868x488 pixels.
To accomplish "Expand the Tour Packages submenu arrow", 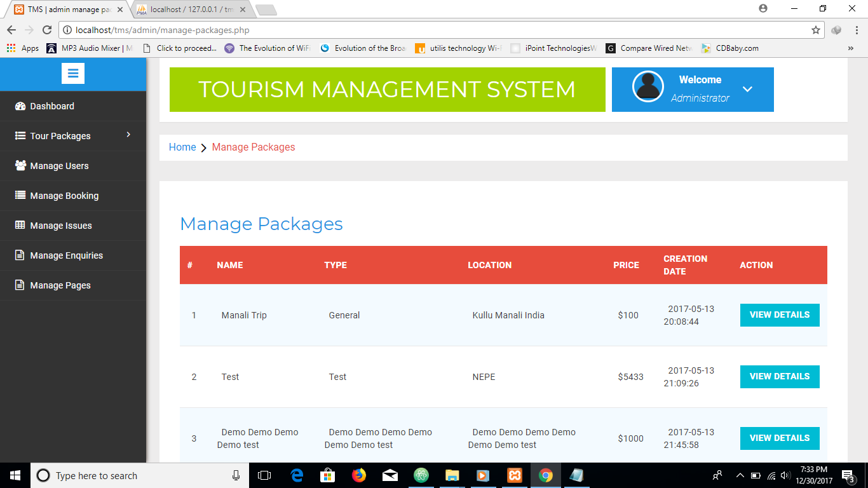I will (128, 135).
